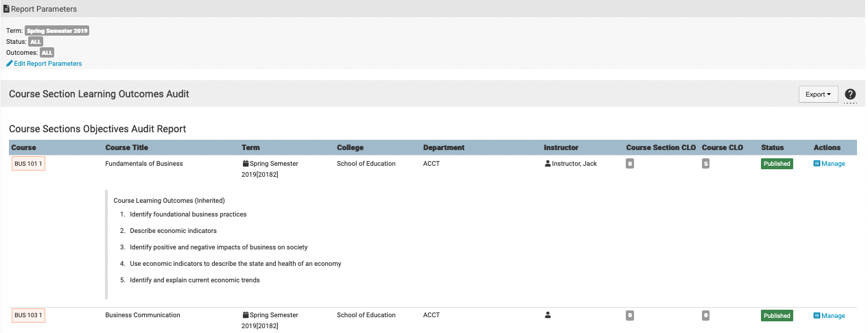Screen dimensions: 868x333
Task: Click the Instructor column header
Action: coord(561,147)
